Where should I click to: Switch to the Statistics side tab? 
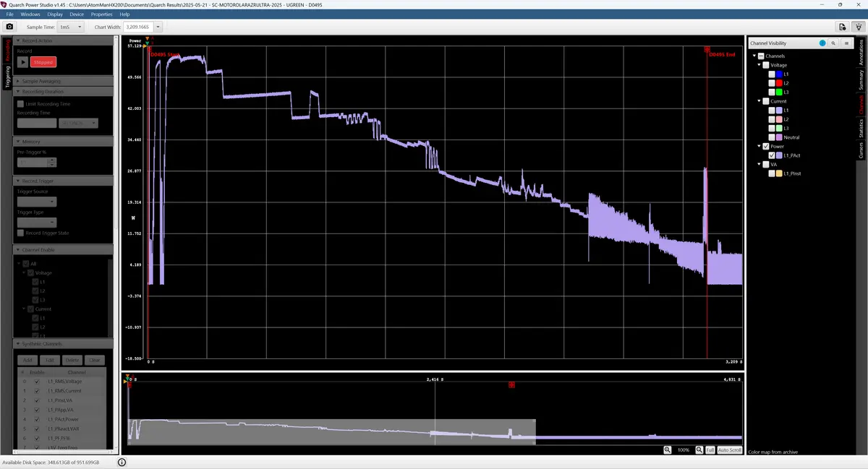pyautogui.click(x=861, y=129)
